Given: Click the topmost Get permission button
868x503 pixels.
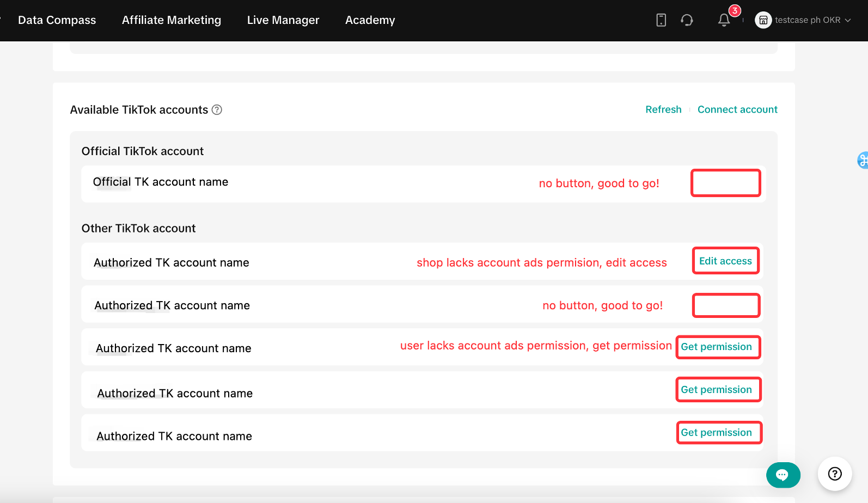Looking at the screenshot, I should 716,347.
